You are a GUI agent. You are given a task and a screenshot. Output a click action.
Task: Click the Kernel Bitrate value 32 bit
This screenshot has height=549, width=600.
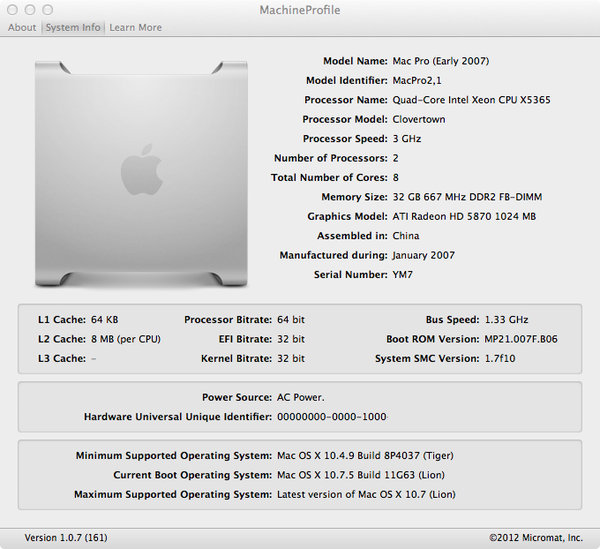pos(291,358)
